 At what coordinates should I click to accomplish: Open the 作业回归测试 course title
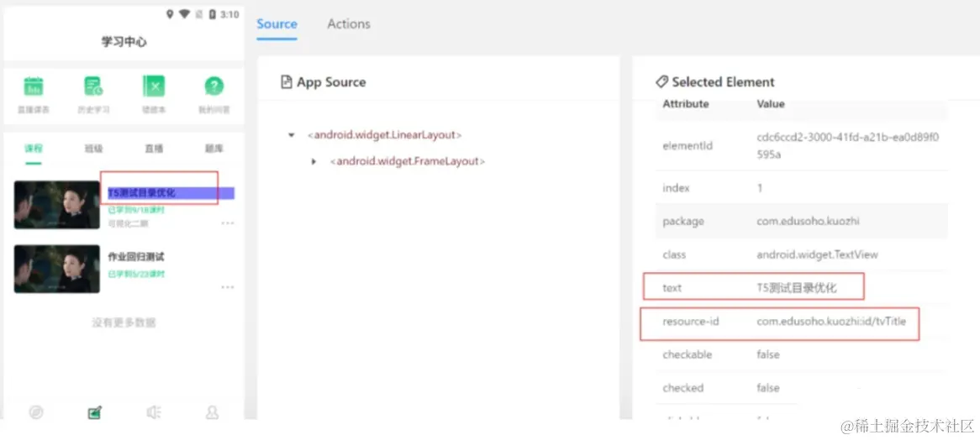tap(136, 257)
